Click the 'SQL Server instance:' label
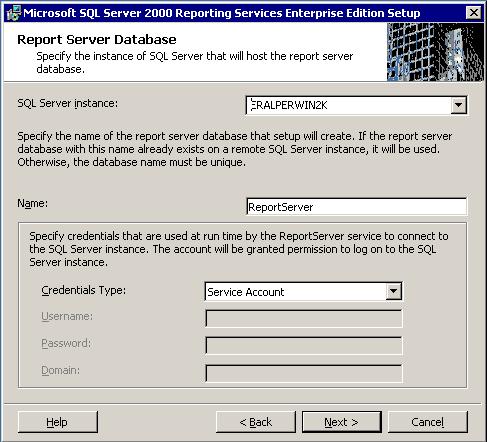The image size is (487, 442). (68, 103)
